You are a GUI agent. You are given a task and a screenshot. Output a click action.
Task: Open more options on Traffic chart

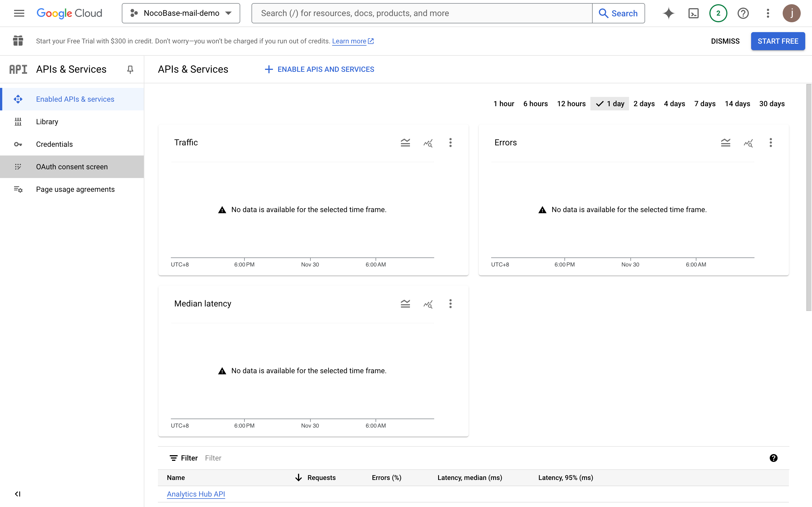(450, 143)
